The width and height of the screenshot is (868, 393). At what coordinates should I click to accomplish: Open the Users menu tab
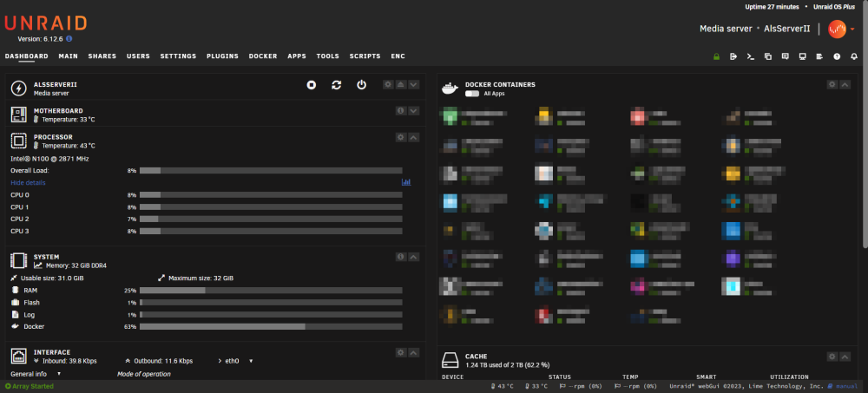138,56
